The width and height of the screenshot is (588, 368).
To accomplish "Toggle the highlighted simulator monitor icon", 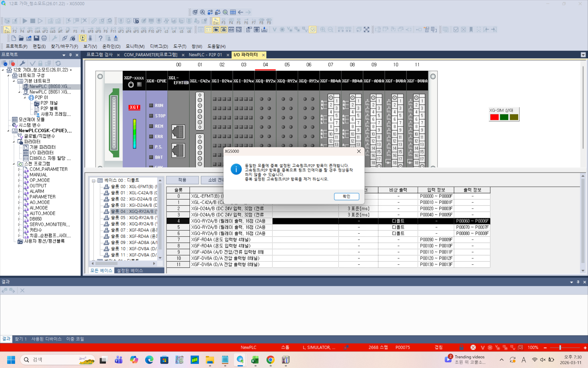I will point(83,38).
